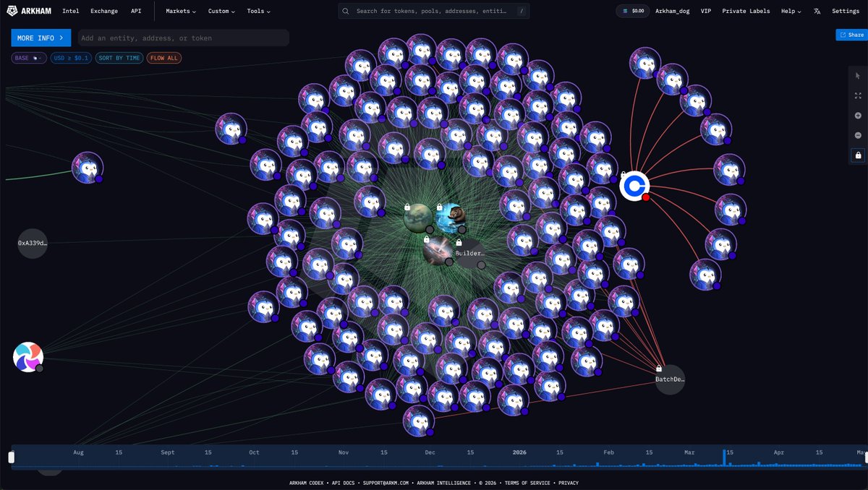The height and width of the screenshot is (490, 868).
Task: Select the multicolor pinwheel node
Action: click(28, 357)
